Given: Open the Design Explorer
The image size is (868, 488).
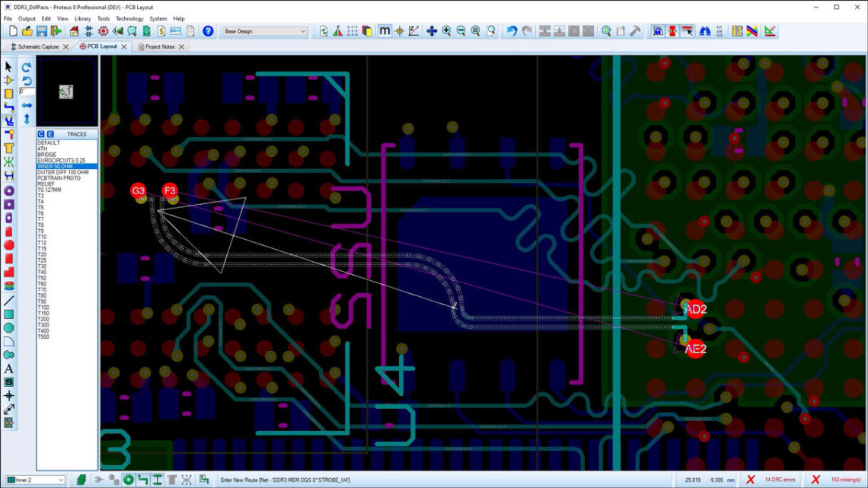Looking at the screenshot, I should click(x=130, y=31).
